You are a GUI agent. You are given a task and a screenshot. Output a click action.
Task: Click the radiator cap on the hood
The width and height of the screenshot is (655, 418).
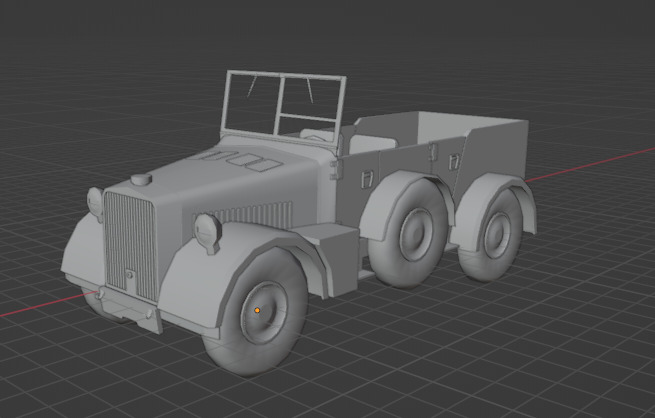tap(141, 179)
